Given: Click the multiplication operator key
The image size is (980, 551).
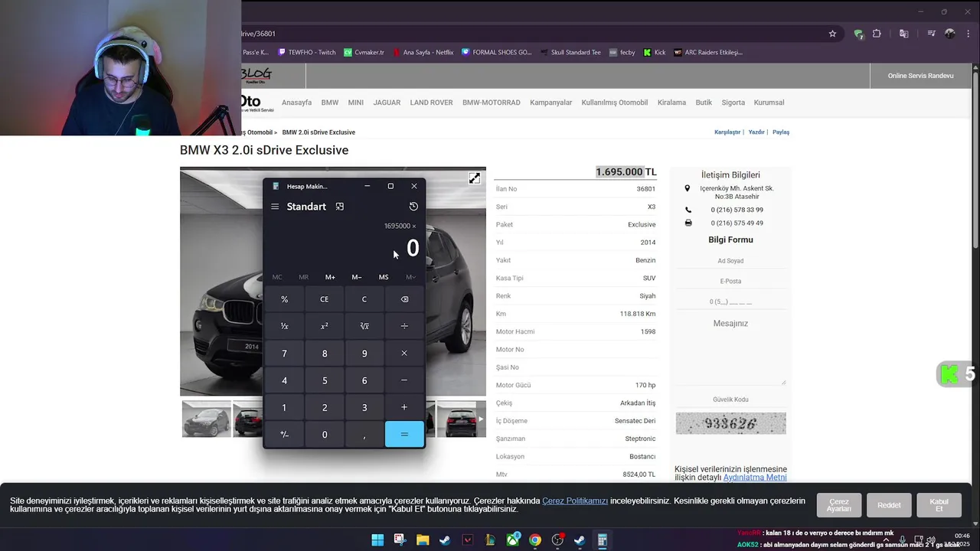Looking at the screenshot, I should (404, 354).
